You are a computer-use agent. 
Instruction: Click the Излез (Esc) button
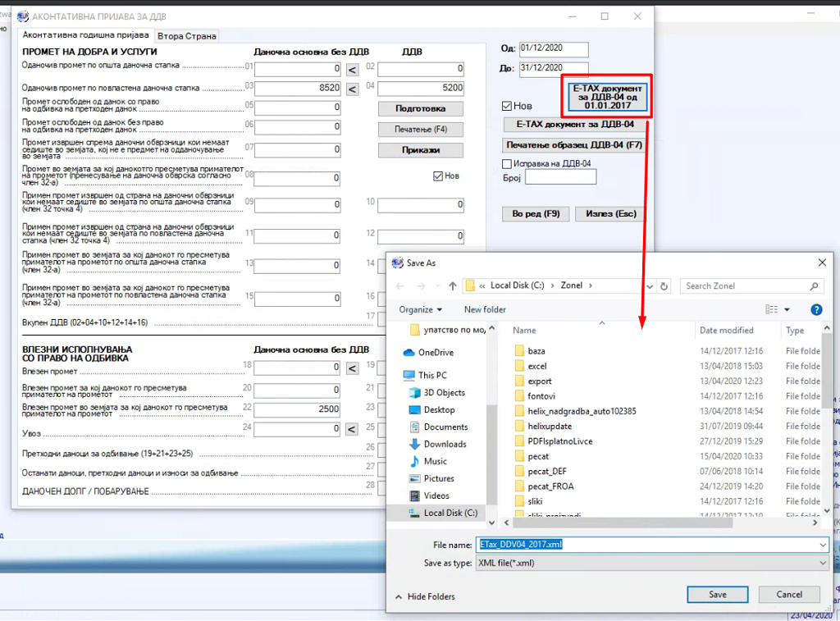pos(610,214)
